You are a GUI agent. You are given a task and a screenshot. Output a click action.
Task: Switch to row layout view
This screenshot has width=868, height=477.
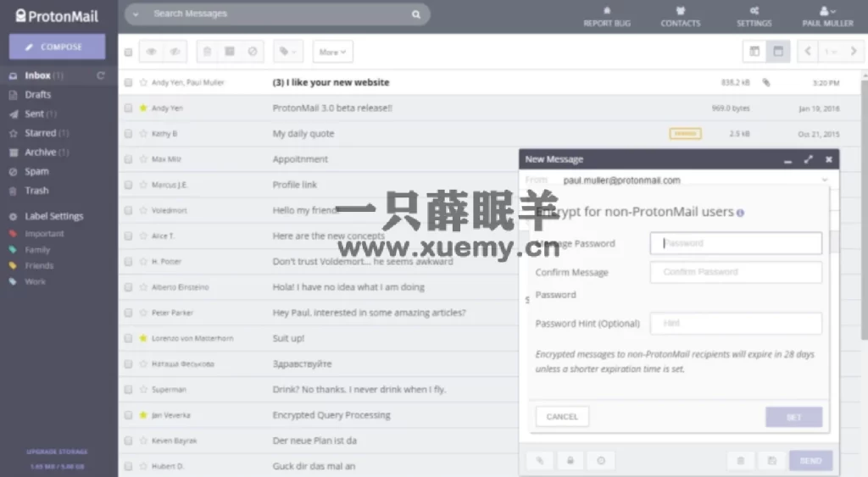pos(778,52)
